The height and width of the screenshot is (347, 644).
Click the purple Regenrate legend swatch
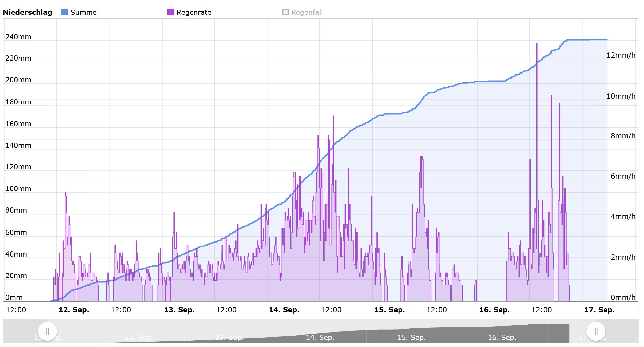coord(170,12)
